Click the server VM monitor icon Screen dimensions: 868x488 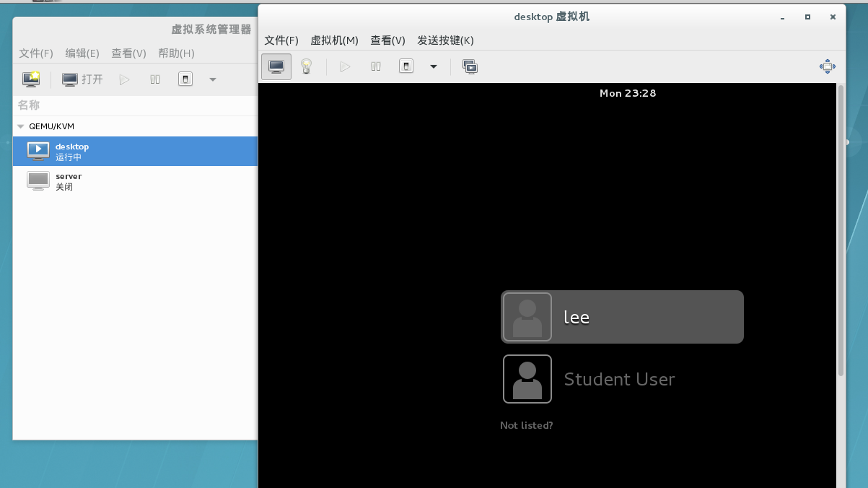click(x=38, y=180)
